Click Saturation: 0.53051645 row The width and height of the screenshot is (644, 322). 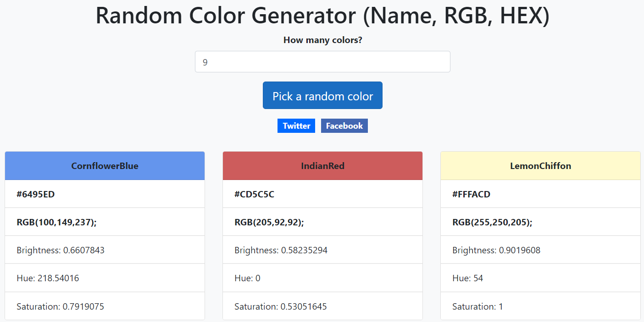tap(322, 306)
